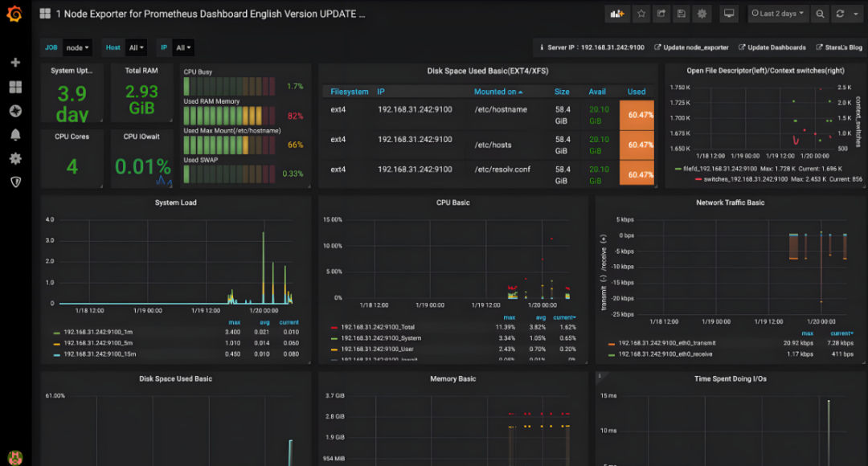Sort Network Traffic legend by current

pos(841,333)
